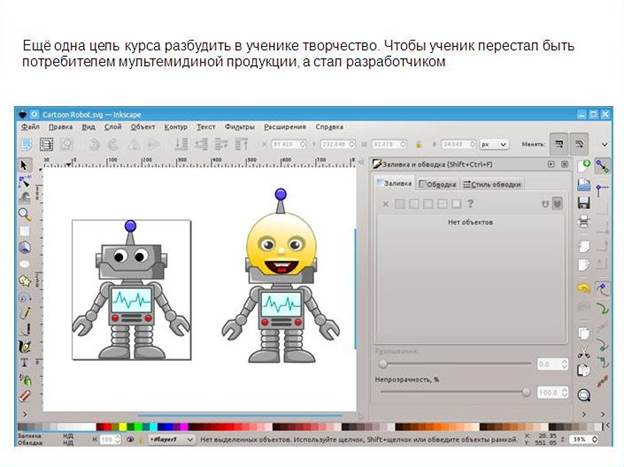Open the Расширения menu

click(285, 127)
